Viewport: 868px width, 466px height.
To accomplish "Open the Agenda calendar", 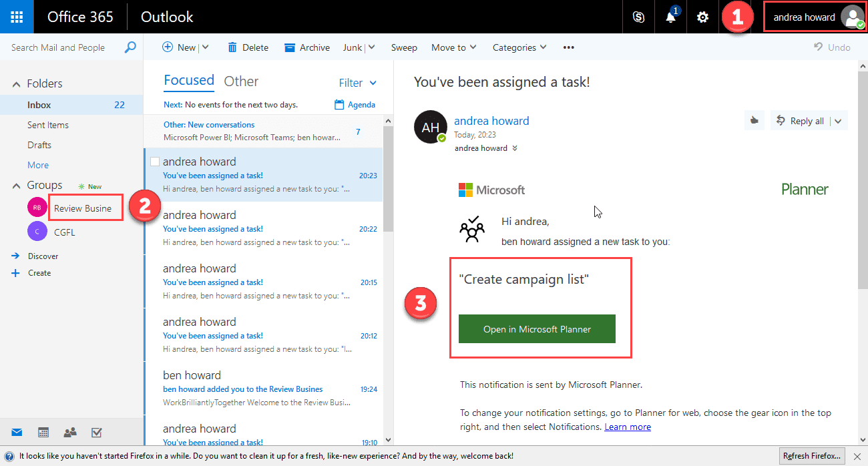I will [355, 105].
